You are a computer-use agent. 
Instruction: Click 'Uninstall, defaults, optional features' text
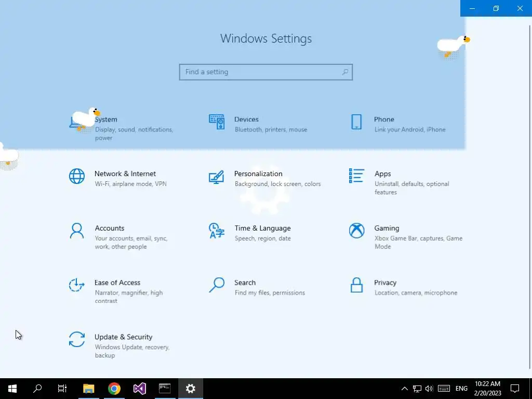pos(411,188)
